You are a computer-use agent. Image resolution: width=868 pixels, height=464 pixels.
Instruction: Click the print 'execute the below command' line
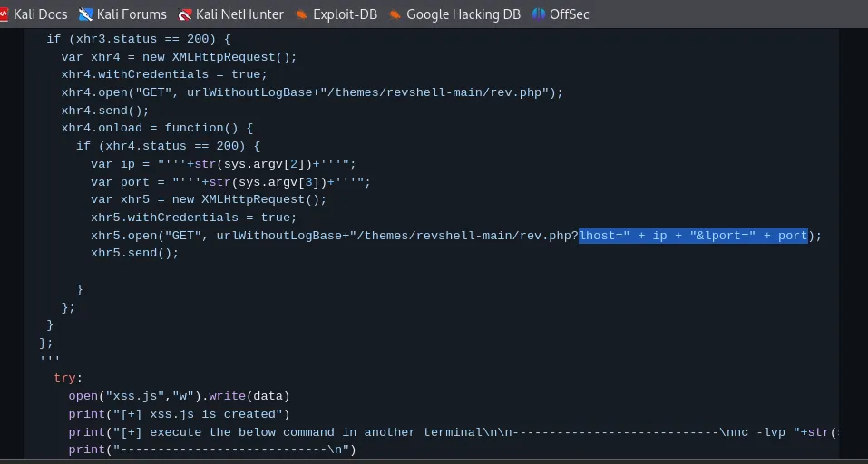coord(454,432)
